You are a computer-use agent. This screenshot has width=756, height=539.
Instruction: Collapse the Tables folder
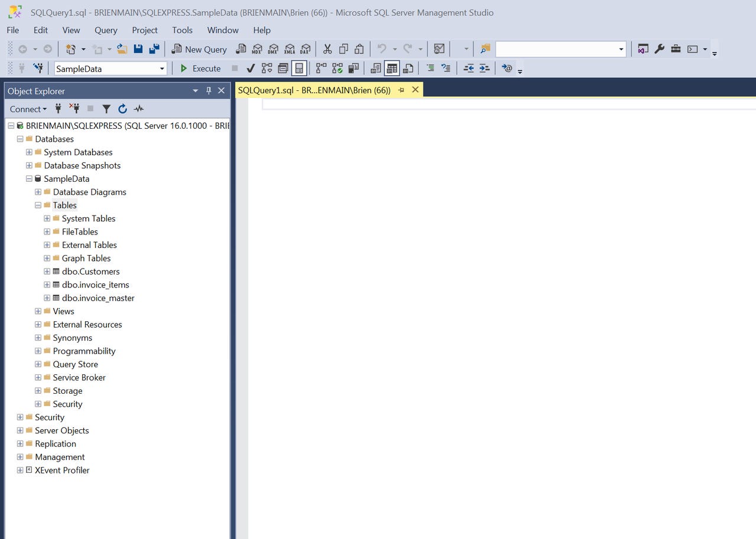click(38, 205)
